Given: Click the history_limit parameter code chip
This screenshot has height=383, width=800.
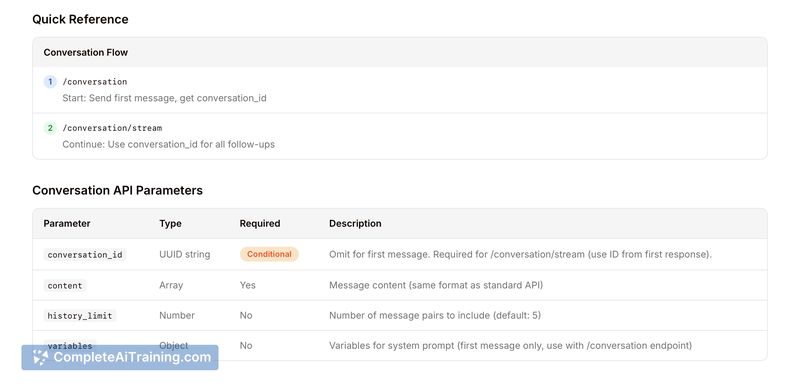Looking at the screenshot, I should [x=80, y=316].
